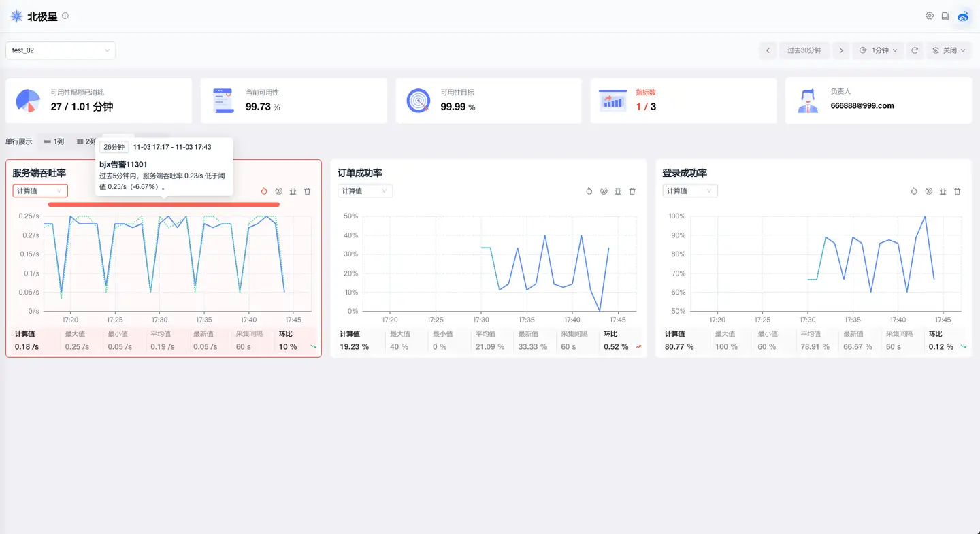Click the refresh icon in time toolbar

click(915, 50)
